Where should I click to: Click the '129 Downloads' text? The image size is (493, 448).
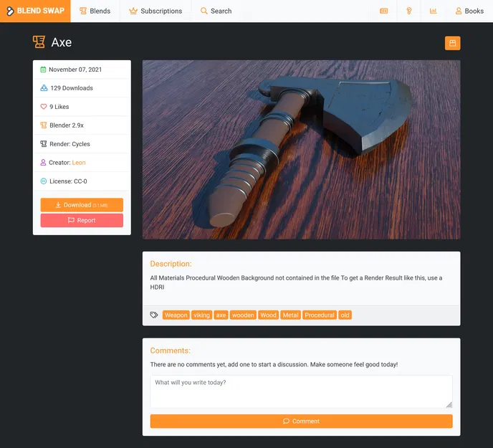click(x=72, y=88)
